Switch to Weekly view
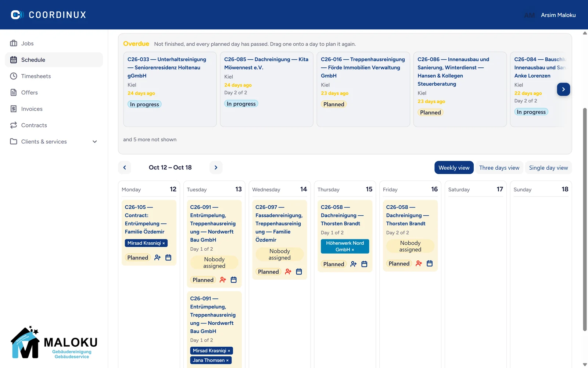The width and height of the screenshot is (588, 368). click(454, 168)
